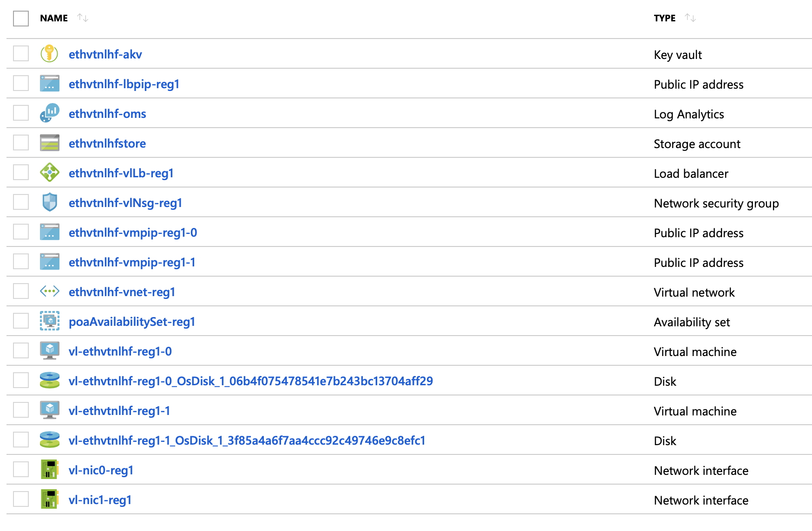Check the checkbox beside vl-nic1-reg1

tap(20, 499)
